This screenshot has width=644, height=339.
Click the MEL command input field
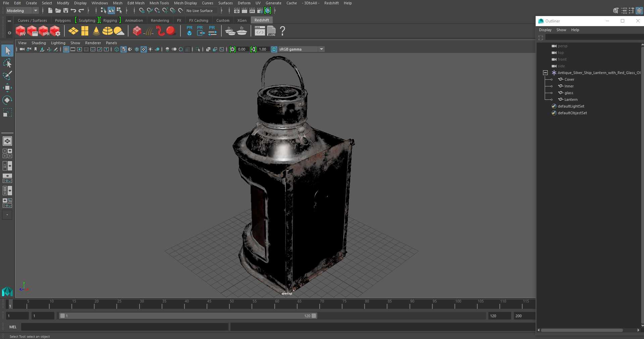[x=124, y=327]
